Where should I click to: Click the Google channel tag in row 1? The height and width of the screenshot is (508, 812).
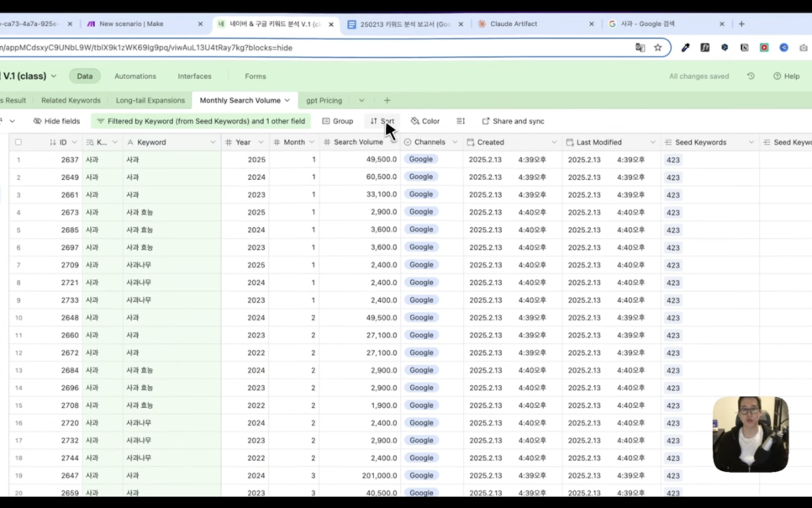tap(421, 160)
